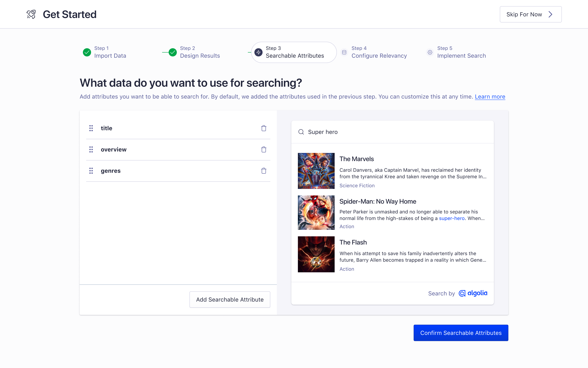Confirm Searchable Attributes
The height and width of the screenshot is (368, 588).
461,333
